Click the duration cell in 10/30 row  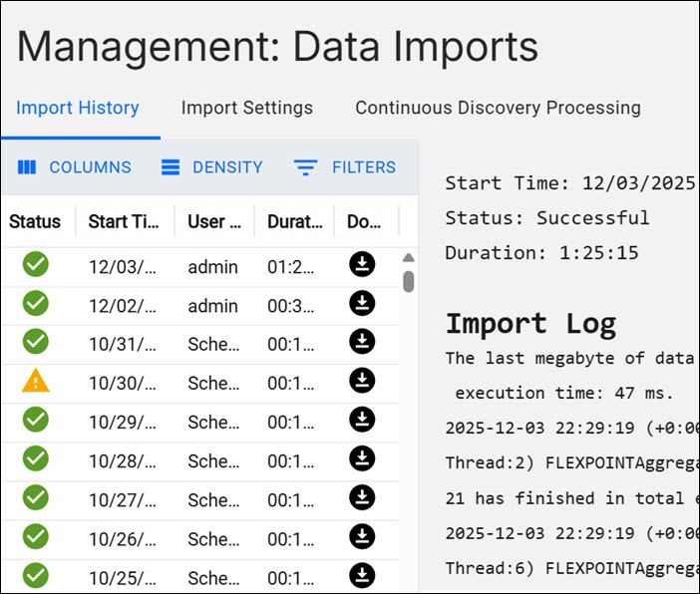[290, 384]
